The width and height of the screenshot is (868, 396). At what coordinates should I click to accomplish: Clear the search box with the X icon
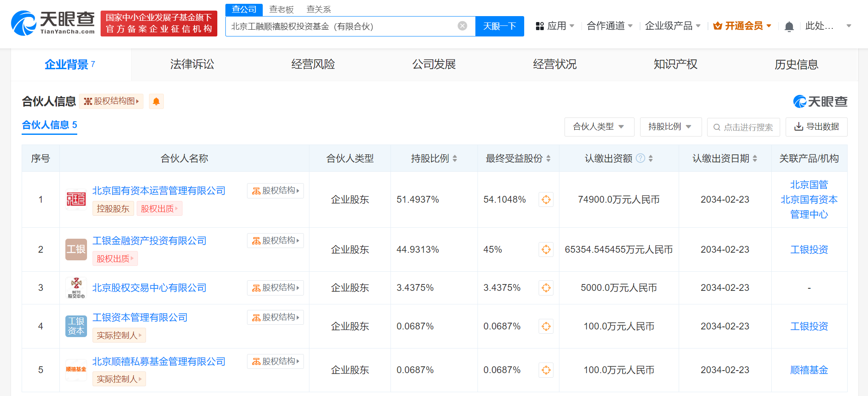pyautogui.click(x=462, y=26)
